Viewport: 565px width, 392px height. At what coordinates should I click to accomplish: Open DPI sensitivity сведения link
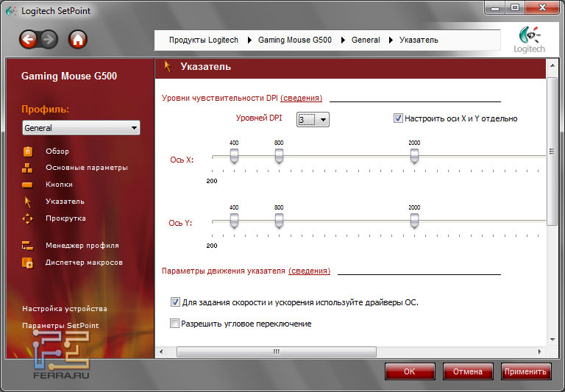tap(301, 98)
